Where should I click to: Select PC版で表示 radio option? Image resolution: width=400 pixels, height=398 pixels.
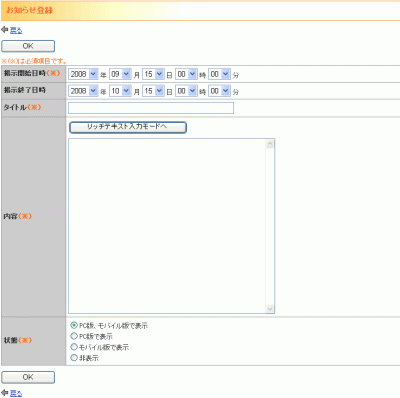[x=74, y=336]
